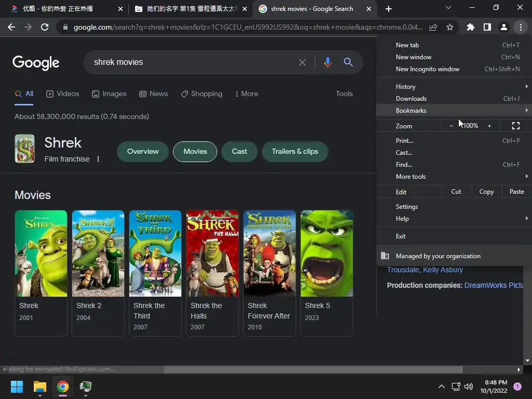The width and height of the screenshot is (532, 399).
Task: Select the Trailers & clips chip
Action: pos(295,152)
